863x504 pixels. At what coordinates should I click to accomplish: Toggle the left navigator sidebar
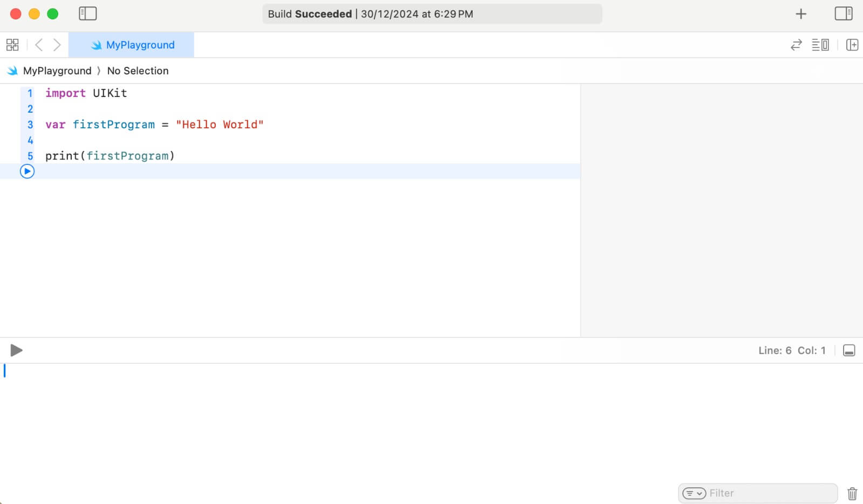pos(87,13)
